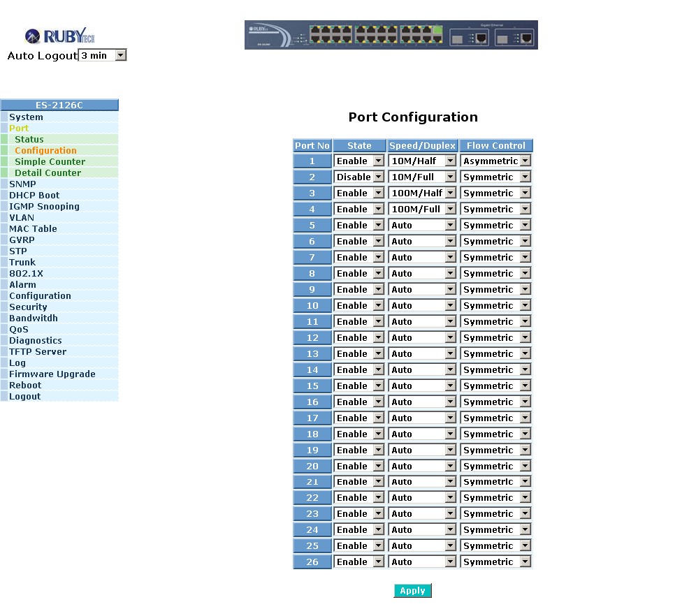Open port 3 100M/Half speed dropdown
This screenshot has width=696, height=616.
[x=423, y=193]
